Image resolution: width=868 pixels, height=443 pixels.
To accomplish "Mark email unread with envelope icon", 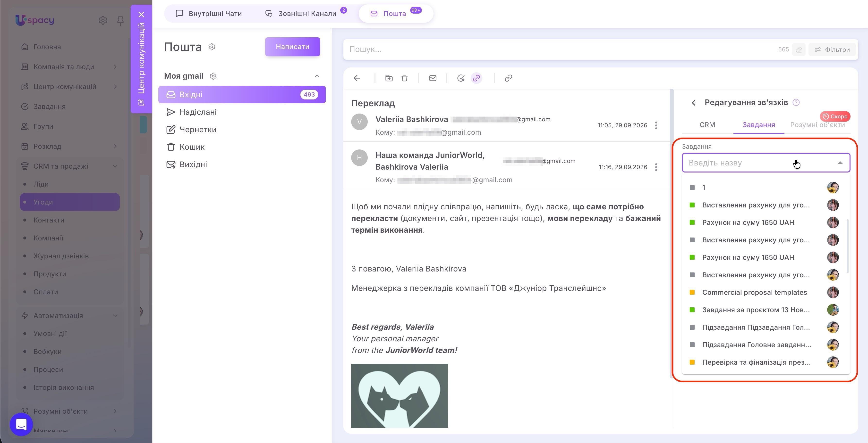I will [433, 78].
